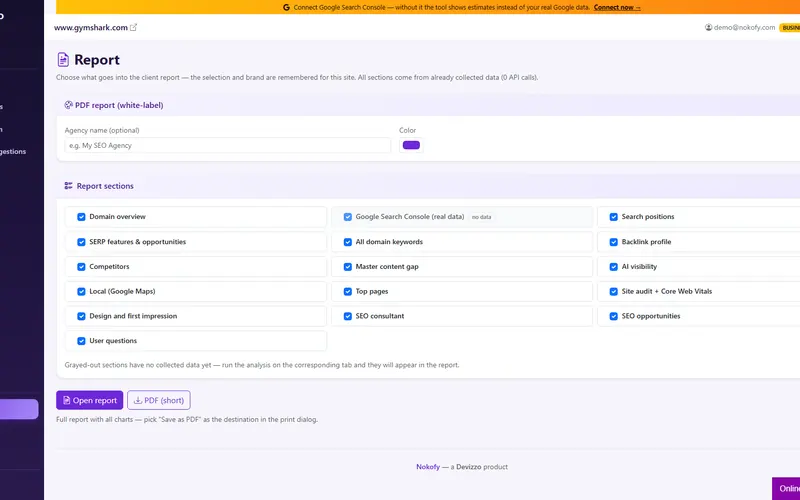Click the PDF (short) download button
This screenshot has height=500, width=800.
tap(159, 401)
